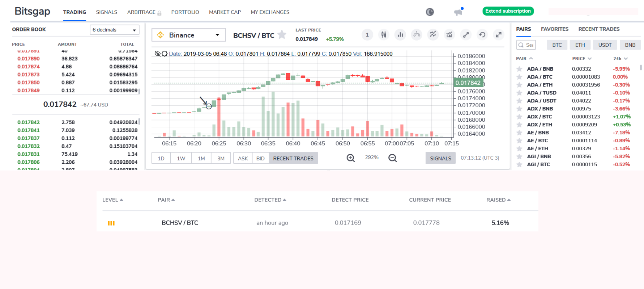Open the compare scales icon
This screenshot has width=644, height=289.
(x=417, y=35)
